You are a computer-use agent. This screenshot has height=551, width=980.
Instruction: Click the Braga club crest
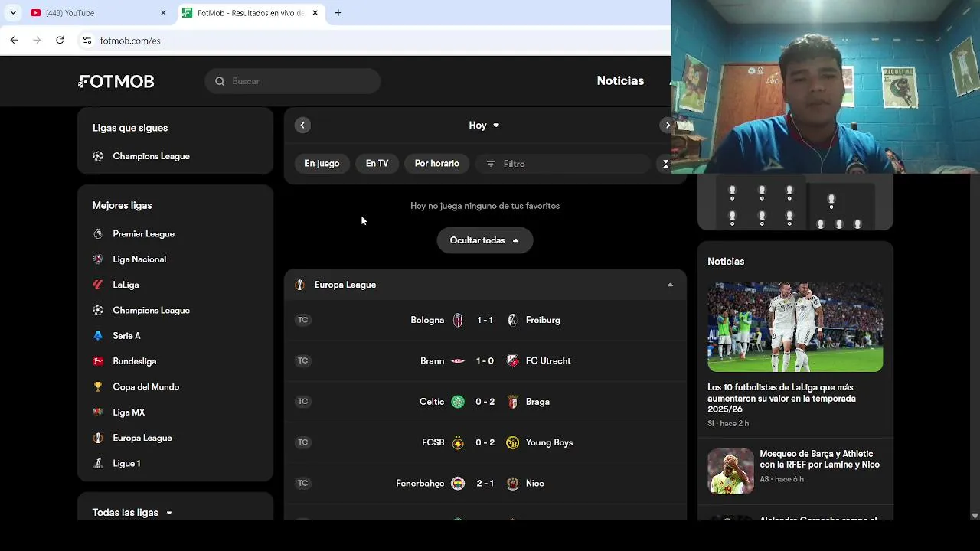coord(513,402)
